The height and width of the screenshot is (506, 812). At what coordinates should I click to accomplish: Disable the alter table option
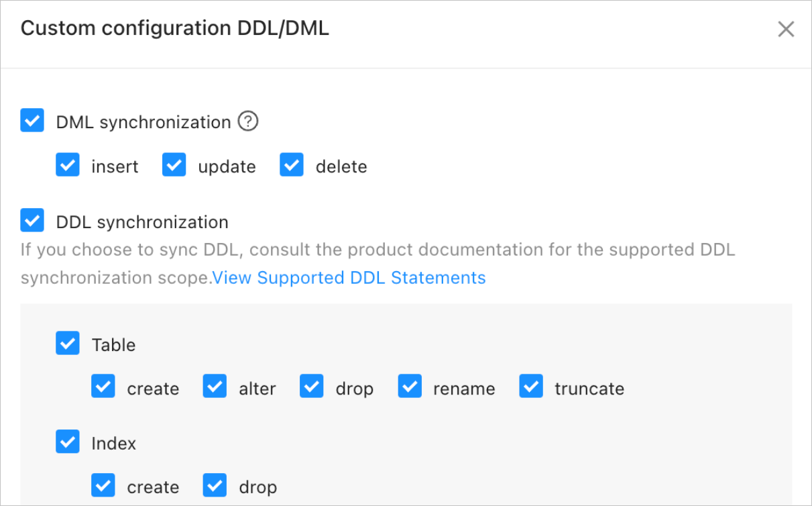click(x=215, y=387)
